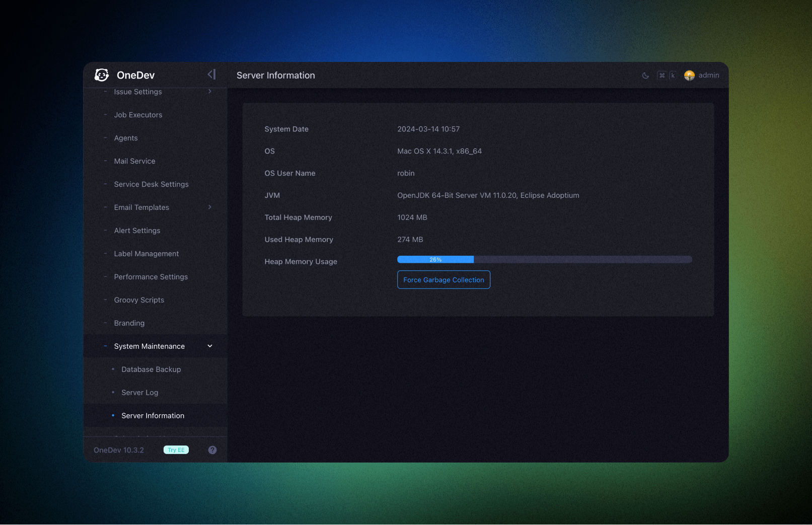
Task: Click the Total Heap Memory label
Action: [299, 217]
